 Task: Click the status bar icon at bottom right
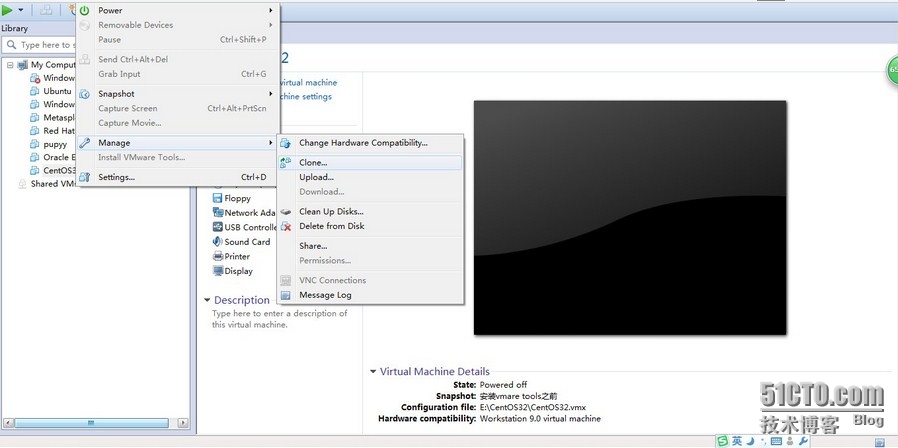879,442
